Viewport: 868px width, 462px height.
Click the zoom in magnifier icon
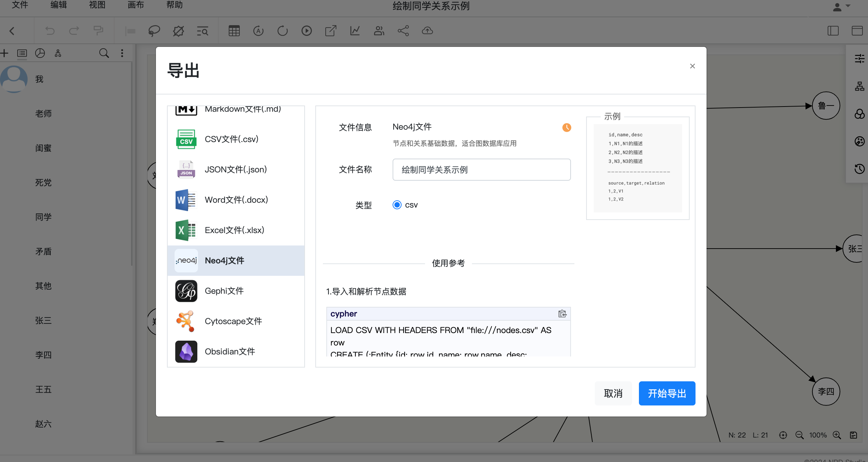point(837,435)
